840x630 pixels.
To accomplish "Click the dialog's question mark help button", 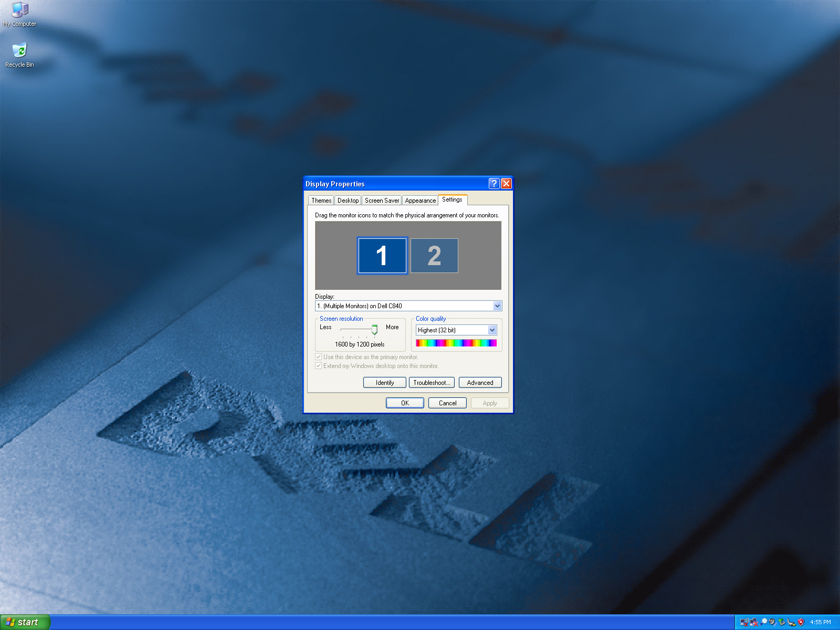I will (x=493, y=183).
